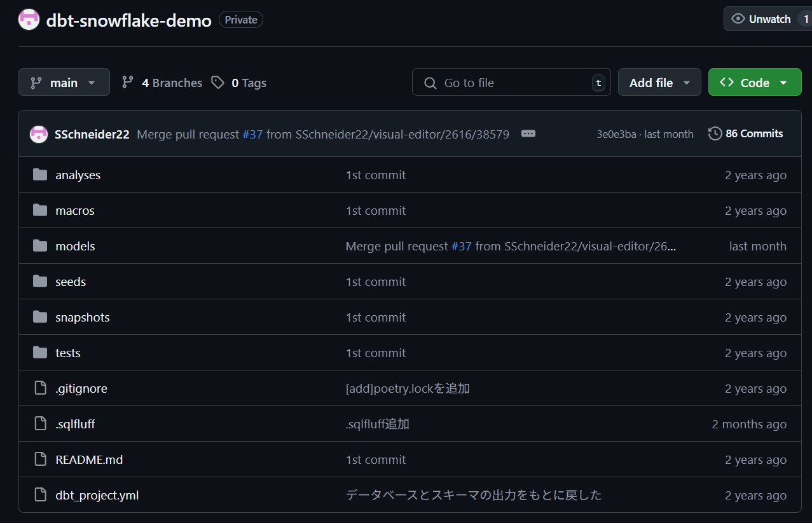The width and height of the screenshot is (812, 523).
Task: Open '1st commit' message in analyses row
Action: pyautogui.click(x=376, y=175)
